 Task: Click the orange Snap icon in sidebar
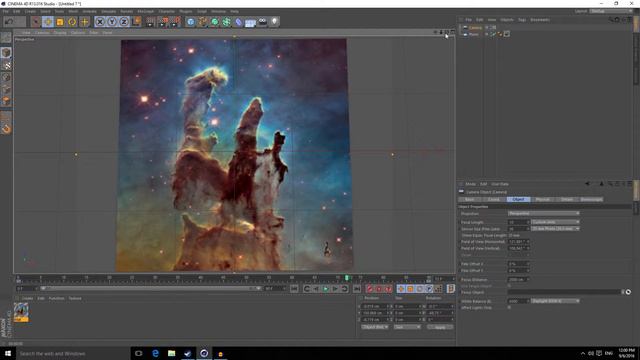[x=6, y=129]
